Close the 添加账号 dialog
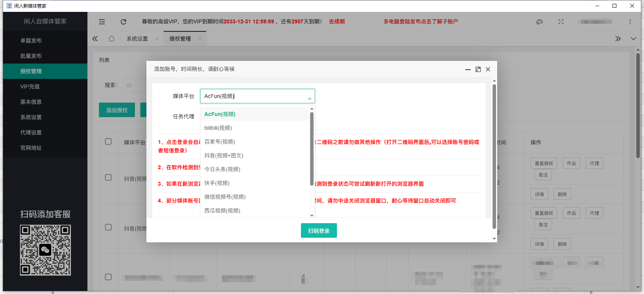Image resolution: width=644 pixels, height=294 pixels. [x=488, y=69]
